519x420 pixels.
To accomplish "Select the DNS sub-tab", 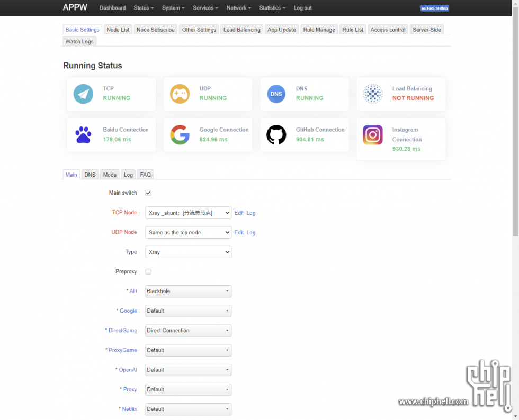I will [90, 175].
